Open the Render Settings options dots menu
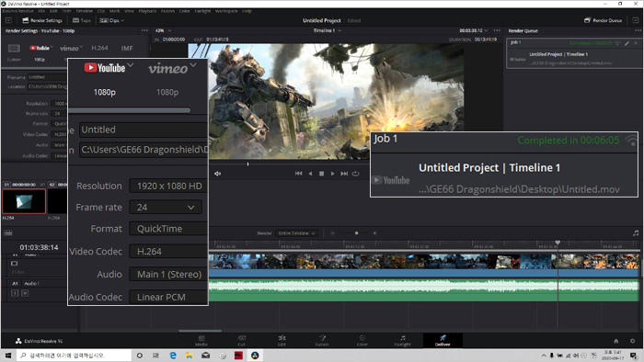Image resolution: width=644 pixels, height=362 pixels. coord(144,30)
